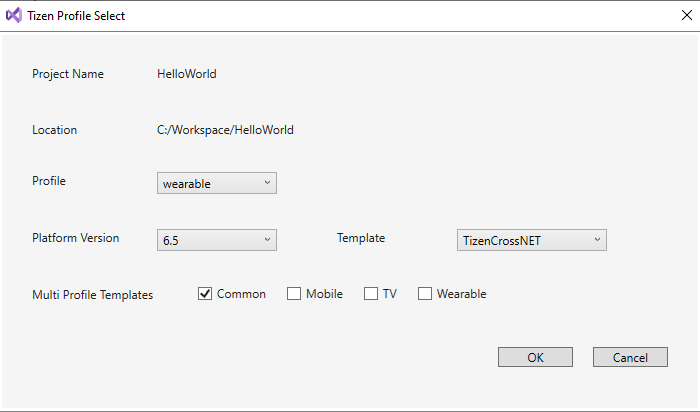Screen dimensions: 700x412
Task: Click the Platform Version label
Action: pos(75,238)
